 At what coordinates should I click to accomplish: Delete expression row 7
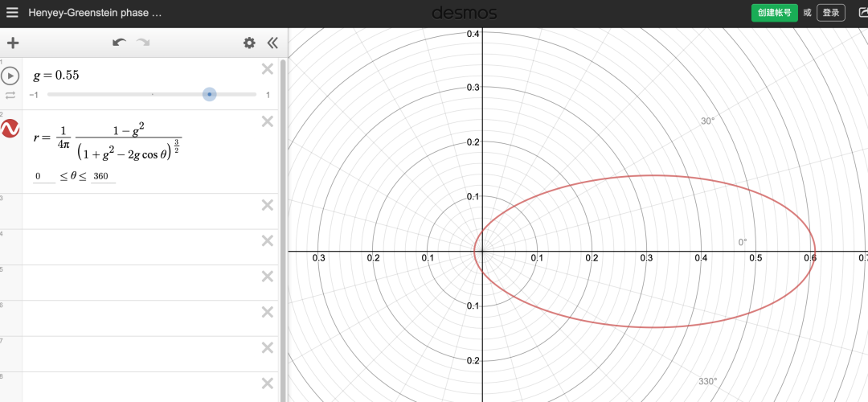[x=268, y=348]
